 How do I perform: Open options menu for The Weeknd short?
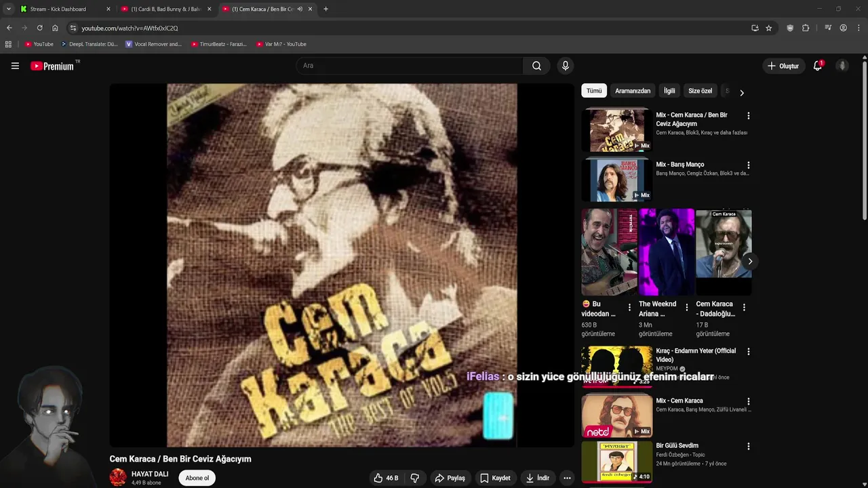[x=686, y=308]
